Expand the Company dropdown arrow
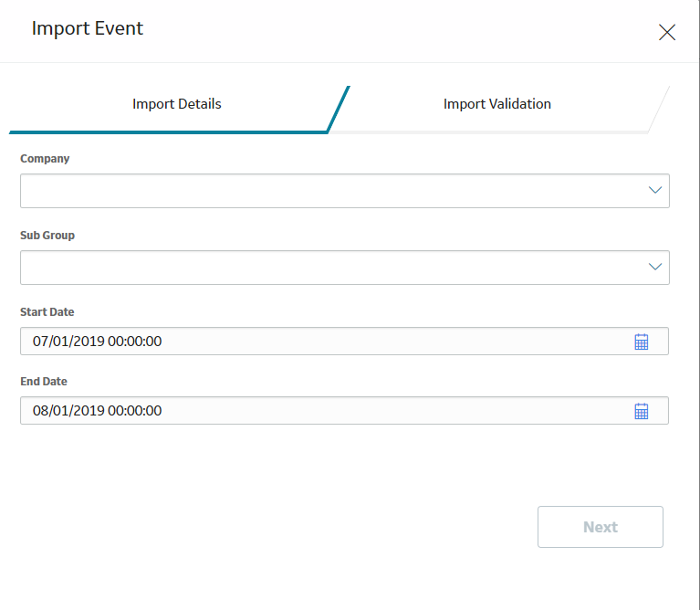700x610 pixels. (x=655, y=190)
